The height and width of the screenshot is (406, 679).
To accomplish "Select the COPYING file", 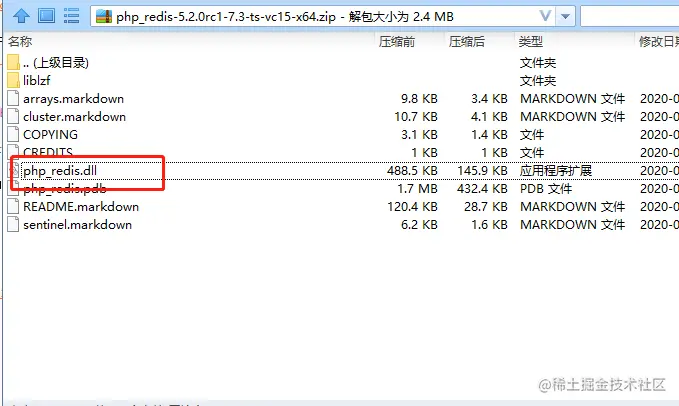I will coord(50,135).
